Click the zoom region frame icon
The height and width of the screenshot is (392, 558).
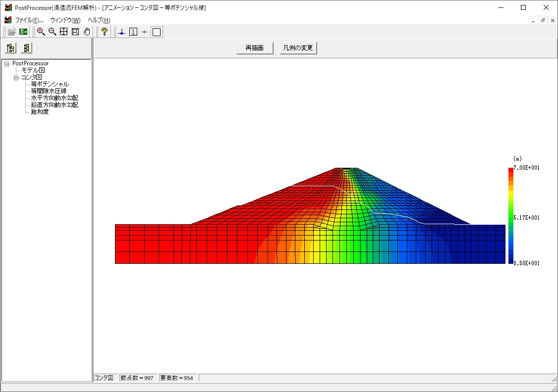click(75, 32)
